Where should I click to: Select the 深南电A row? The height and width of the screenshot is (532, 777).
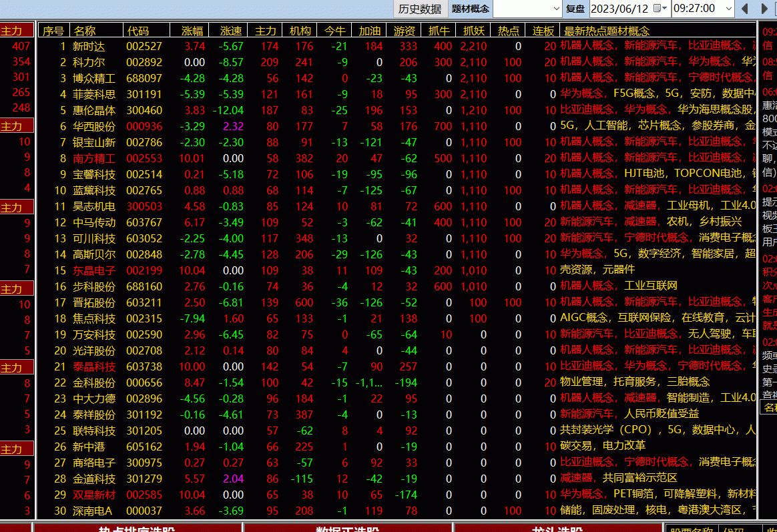pos(397,511)
